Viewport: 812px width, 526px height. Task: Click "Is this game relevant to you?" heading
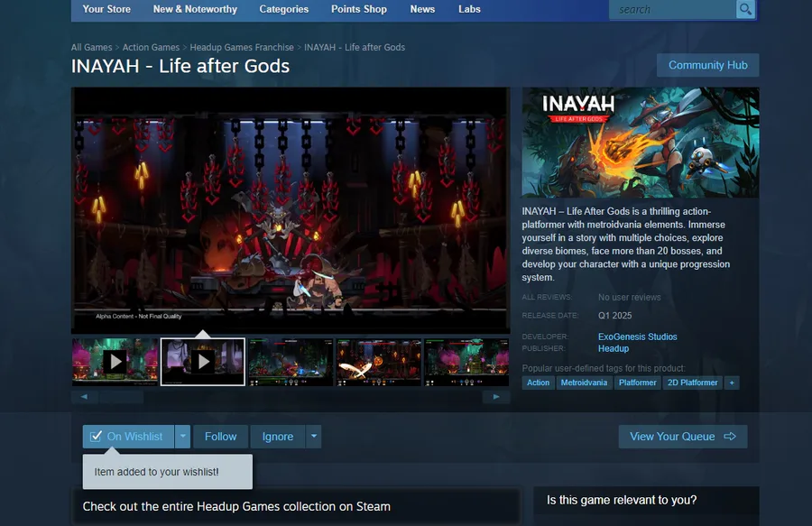[622, 500]
